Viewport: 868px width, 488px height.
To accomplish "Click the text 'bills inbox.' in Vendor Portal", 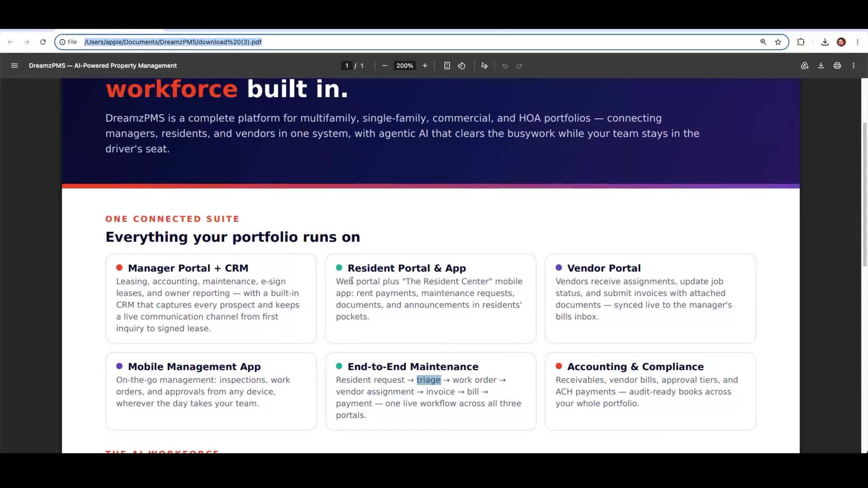I will 577,317.
